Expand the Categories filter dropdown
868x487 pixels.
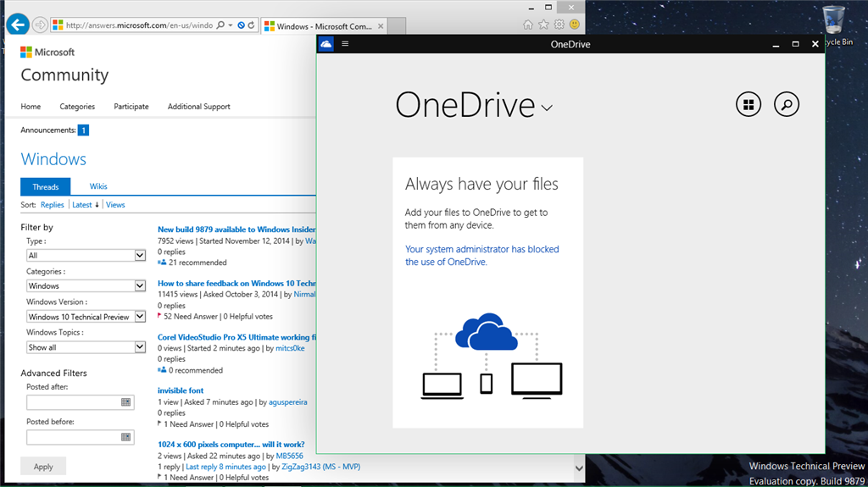click(140, 285)
